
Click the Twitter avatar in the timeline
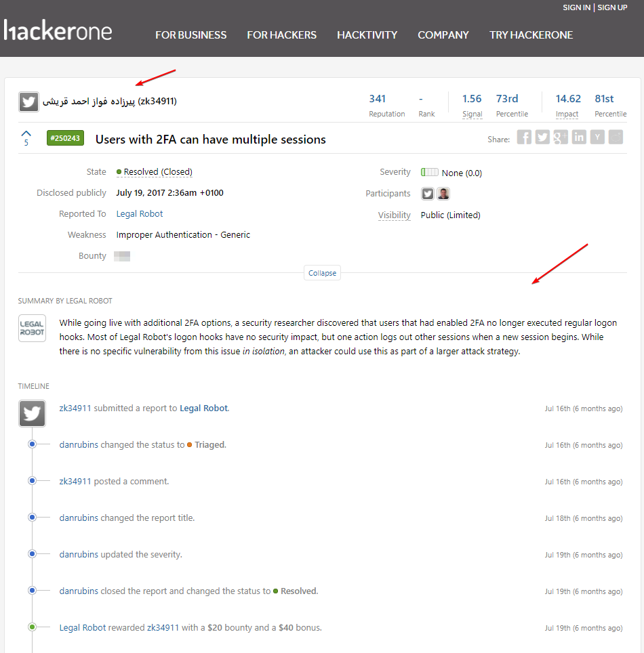[x=32, y=413]
